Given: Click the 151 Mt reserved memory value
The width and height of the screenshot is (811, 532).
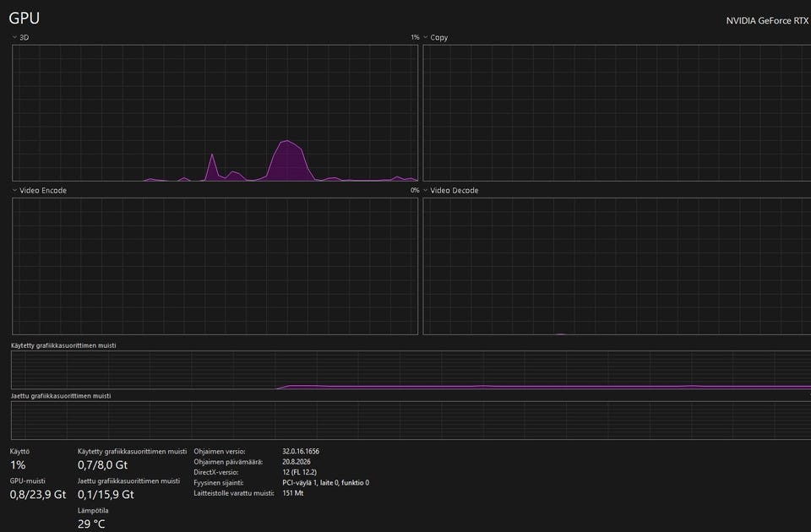Looking at the screenshot, I should point(293,492).
